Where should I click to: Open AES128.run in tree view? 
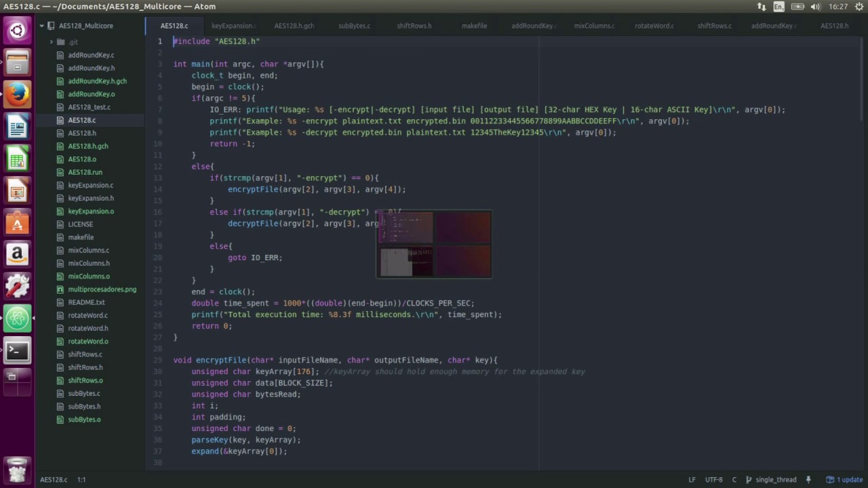(85, 172)
